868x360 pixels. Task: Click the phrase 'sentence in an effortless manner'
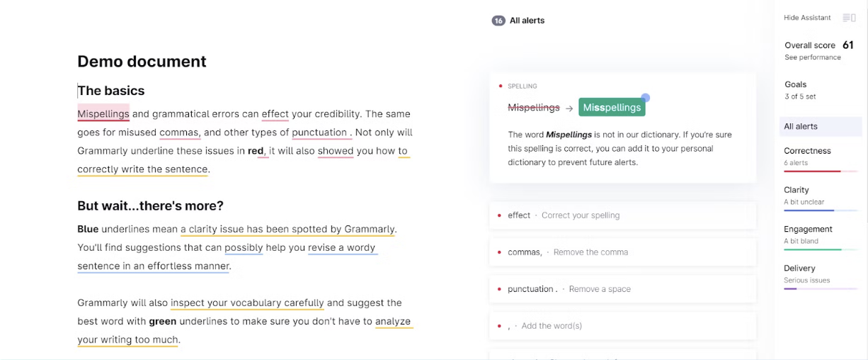[154, 266]
